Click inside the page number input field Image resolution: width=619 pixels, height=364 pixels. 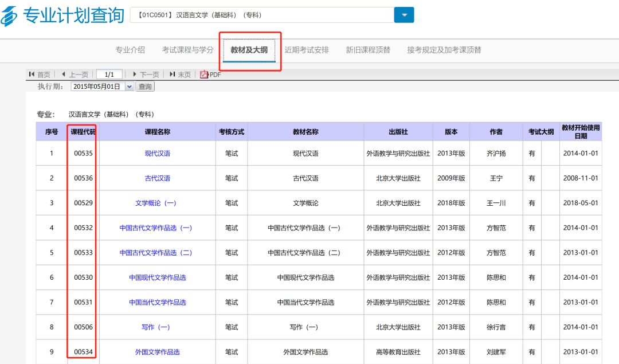point(109,73)
